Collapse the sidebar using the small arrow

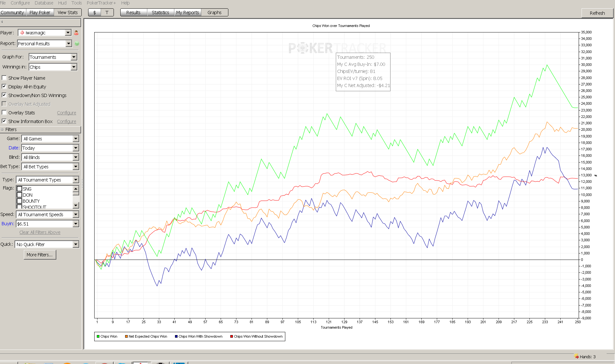pyautogui.click(x=2, y=22)
